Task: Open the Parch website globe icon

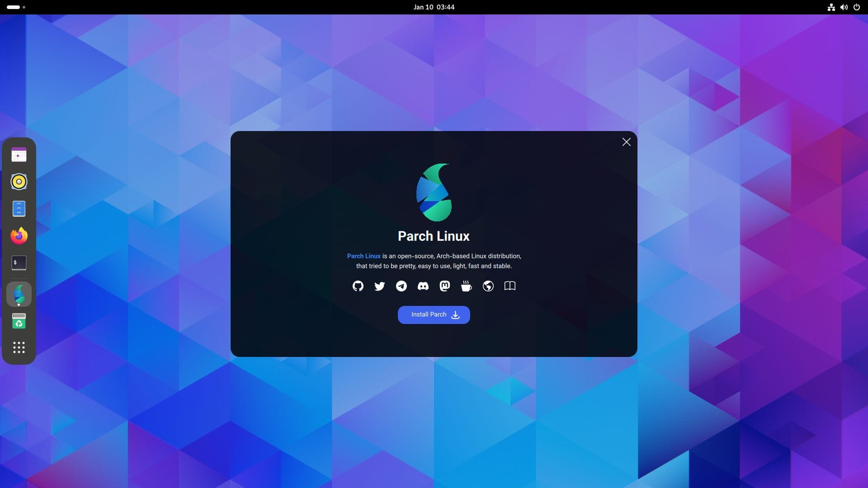Action: [488, 286]
